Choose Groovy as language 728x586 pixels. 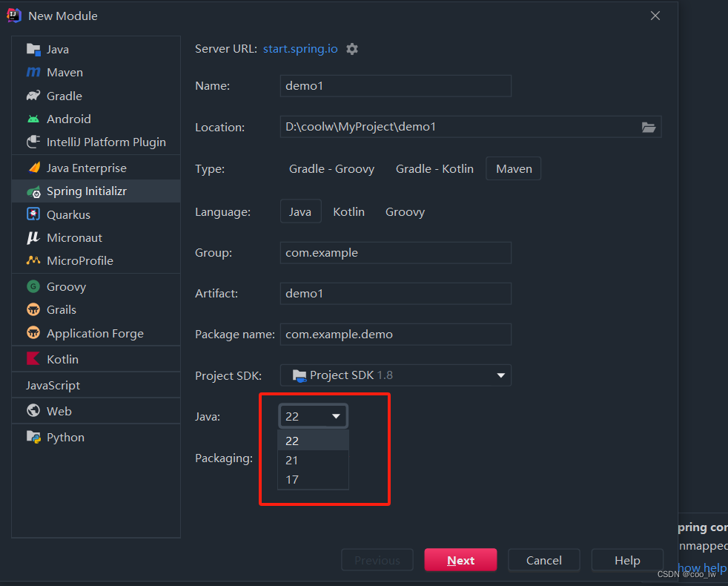coord(405,212)
